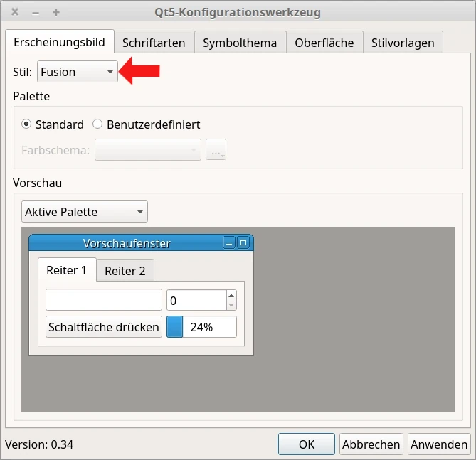476x460 pixels.
Task: Click the Anwenden button
Action: [439, 444]
